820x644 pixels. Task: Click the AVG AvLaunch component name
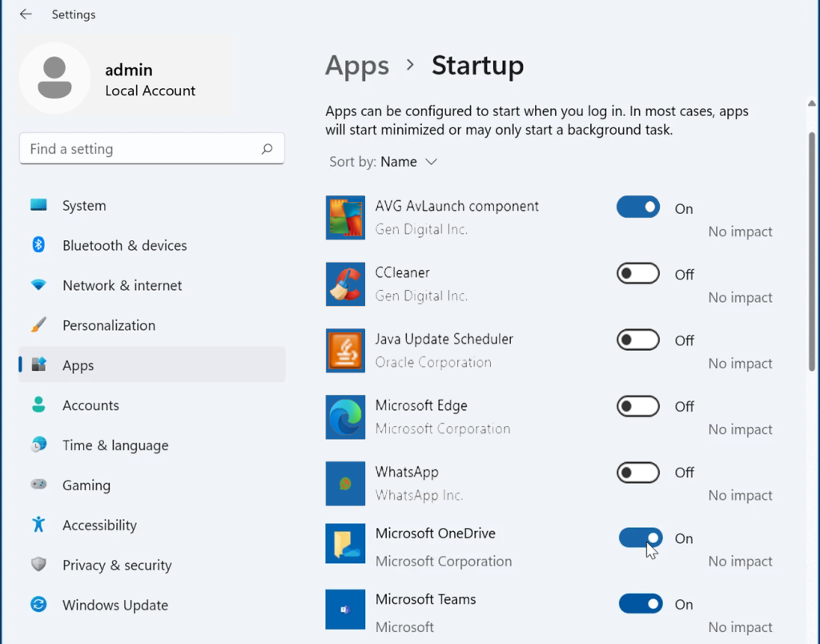456,206
